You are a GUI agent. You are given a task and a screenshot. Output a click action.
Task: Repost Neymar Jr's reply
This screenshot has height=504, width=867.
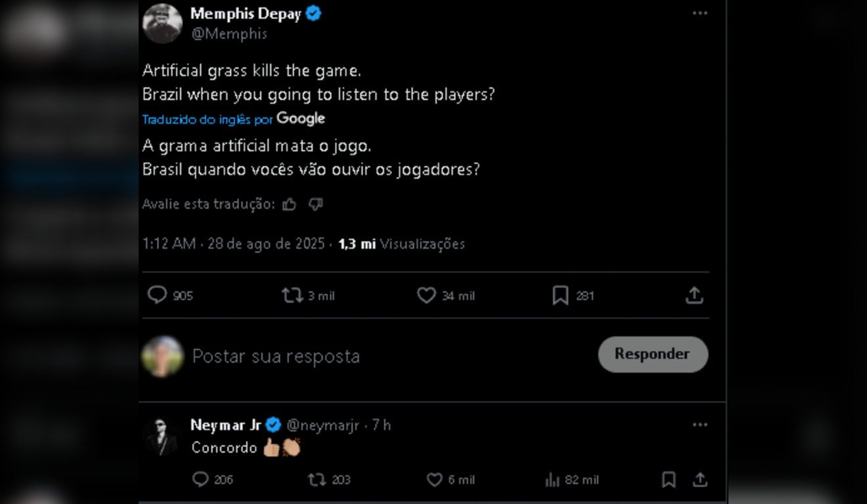[x=317, y=480]
